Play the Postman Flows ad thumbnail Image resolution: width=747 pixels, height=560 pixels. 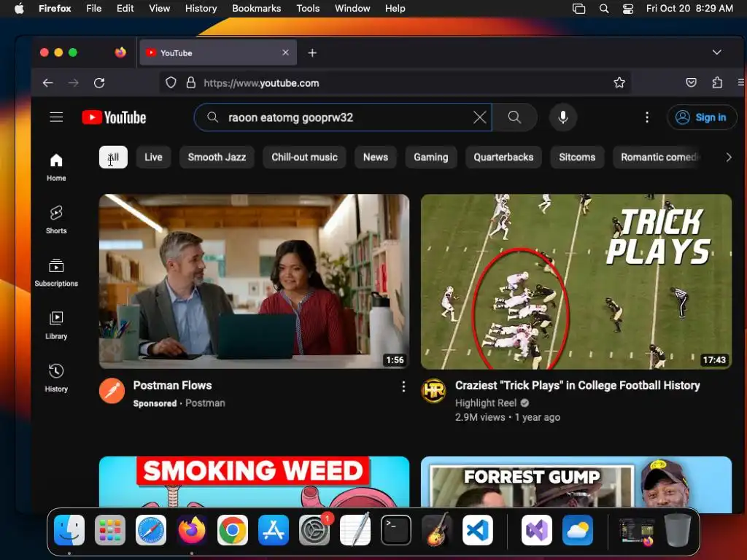click(x=254, y=281)
